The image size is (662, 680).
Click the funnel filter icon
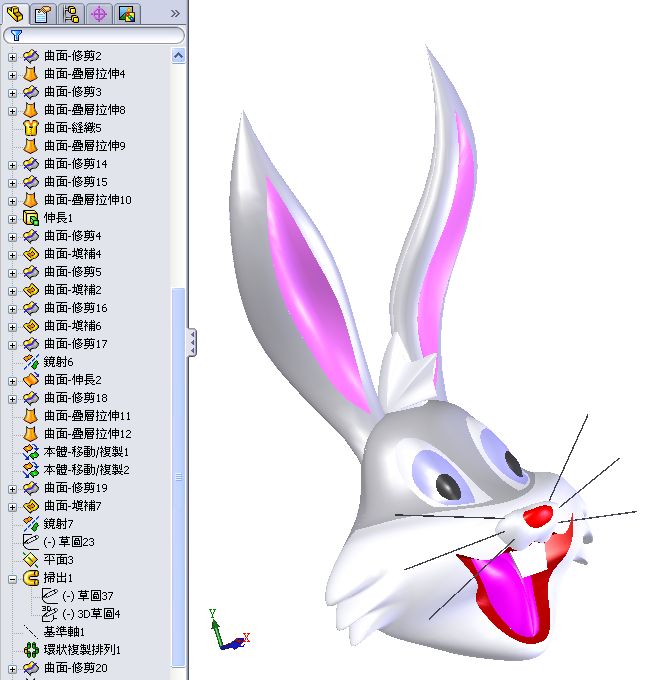click(x=16, y=35)
